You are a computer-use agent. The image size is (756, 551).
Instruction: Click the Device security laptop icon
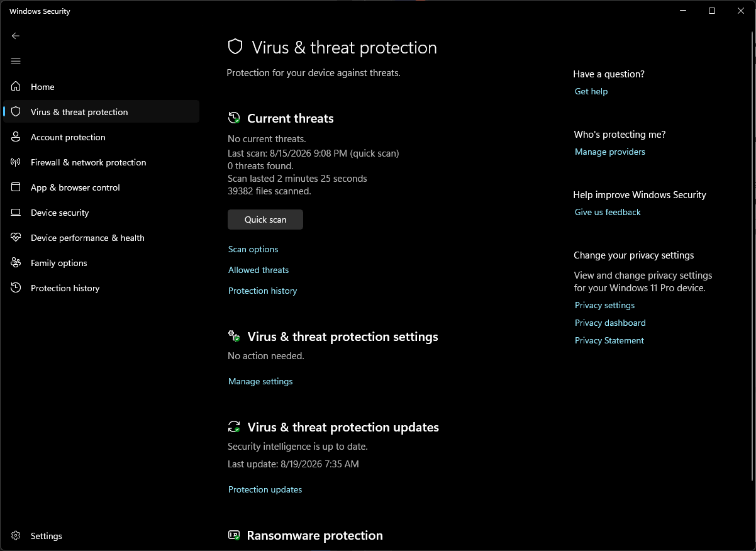point(16,212)
